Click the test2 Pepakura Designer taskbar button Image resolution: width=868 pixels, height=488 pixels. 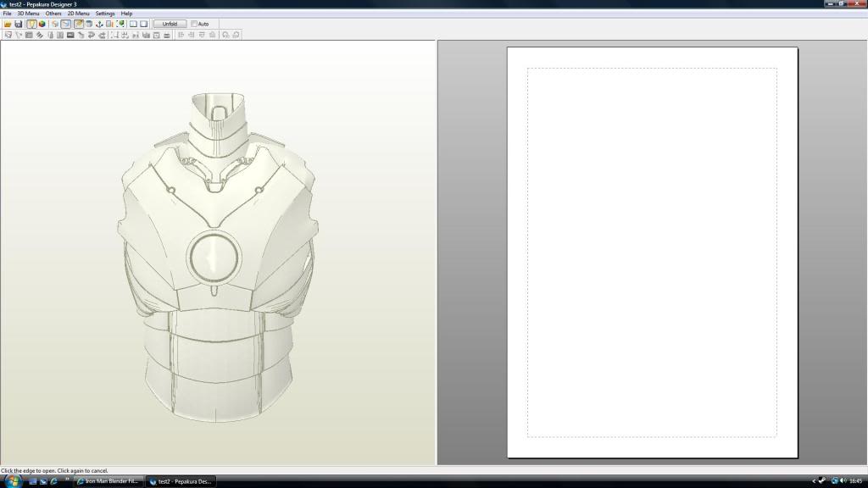click(x=181, y=481)
